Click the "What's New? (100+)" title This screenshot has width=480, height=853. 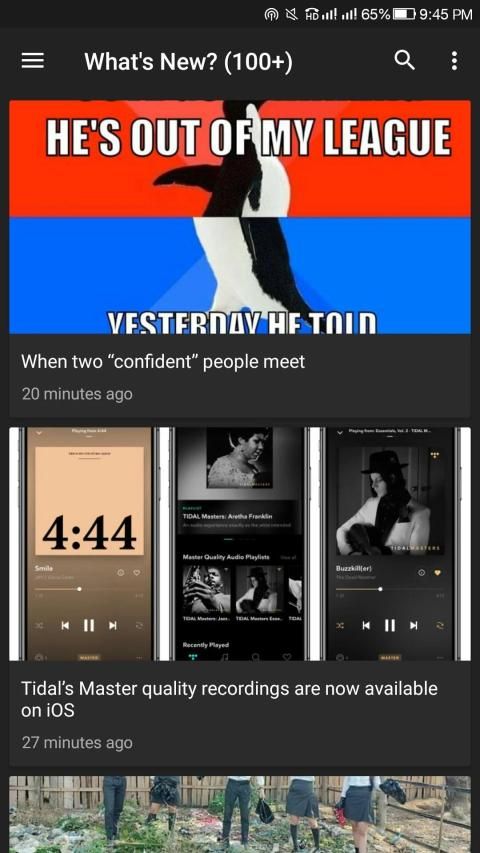click(x=188, y=61)
